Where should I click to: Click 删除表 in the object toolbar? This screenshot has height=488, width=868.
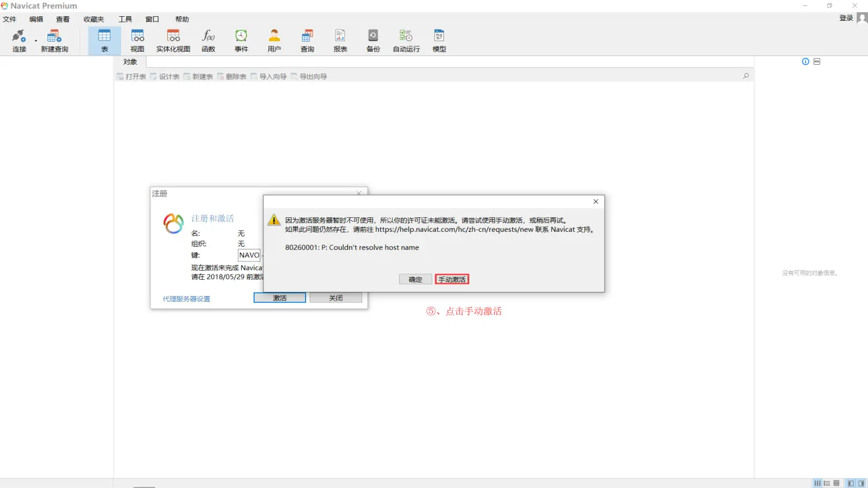click(x=232, y=76)
